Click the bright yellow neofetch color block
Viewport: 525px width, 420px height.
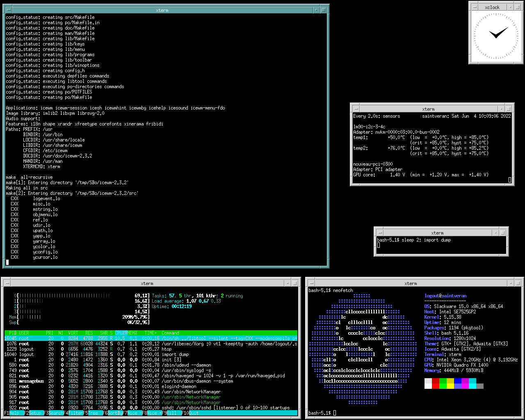[450, 386]
